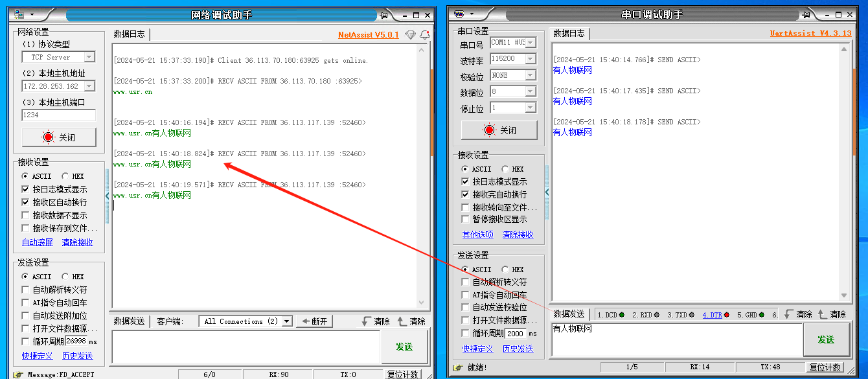Click the hand status icon beside Message:FD_ACCEPT

17,374
